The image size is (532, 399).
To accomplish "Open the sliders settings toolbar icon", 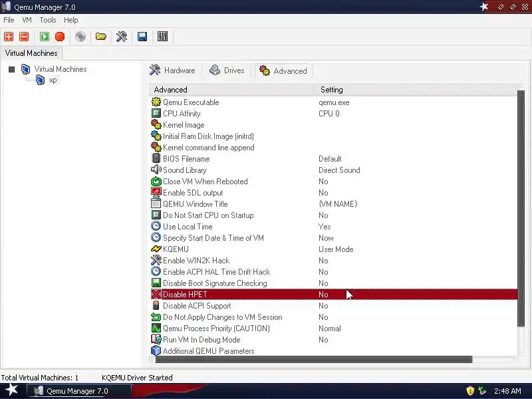I will (162, 37).
